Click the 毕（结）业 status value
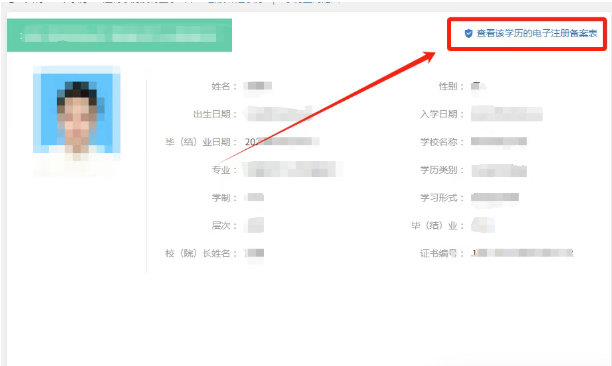 pyautogui.click(x=483, y=225)
